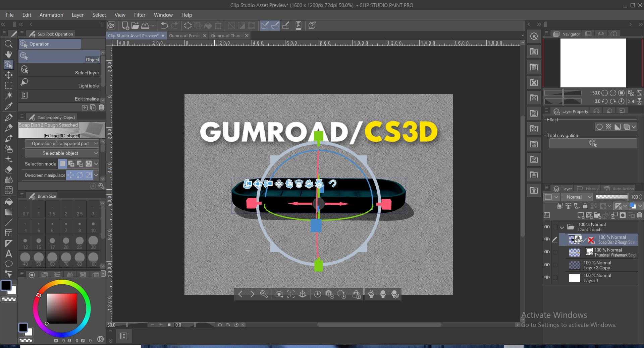Hide the Soap Dish 2 Rough layer
Screen dimensions: 644x348
click(x=547, y=239)
